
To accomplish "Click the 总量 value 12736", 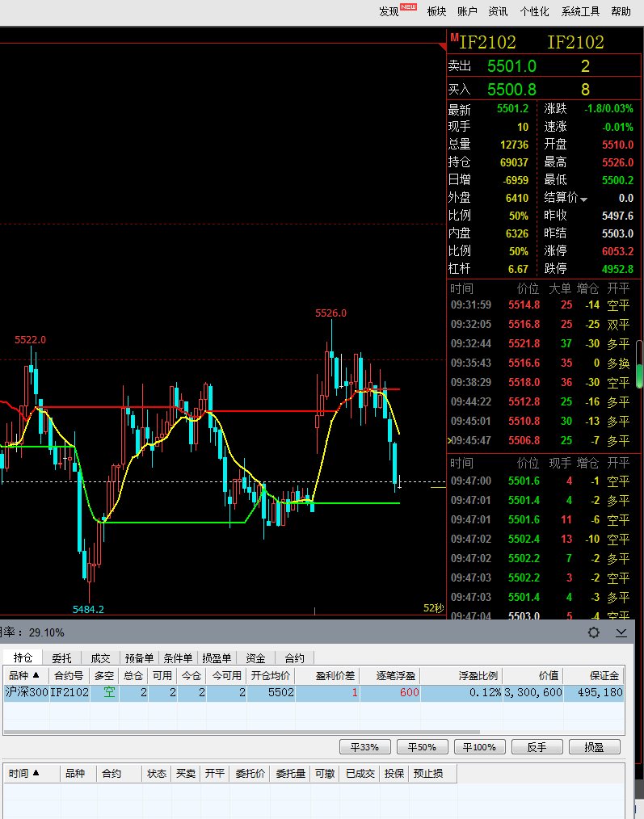I will tap(515, 145).
